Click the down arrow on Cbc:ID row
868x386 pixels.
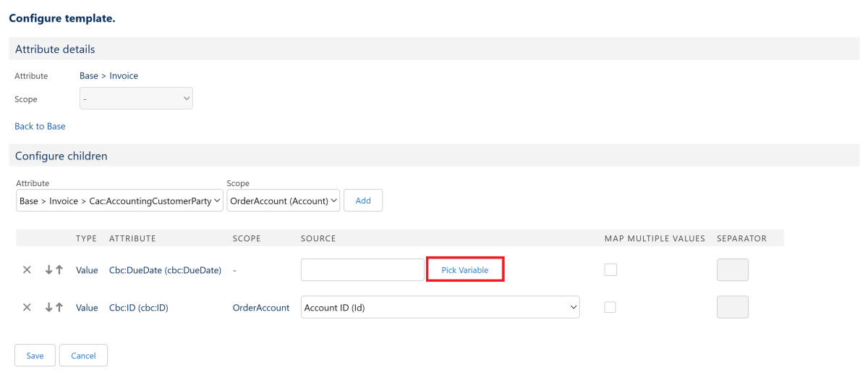point(48,307)
